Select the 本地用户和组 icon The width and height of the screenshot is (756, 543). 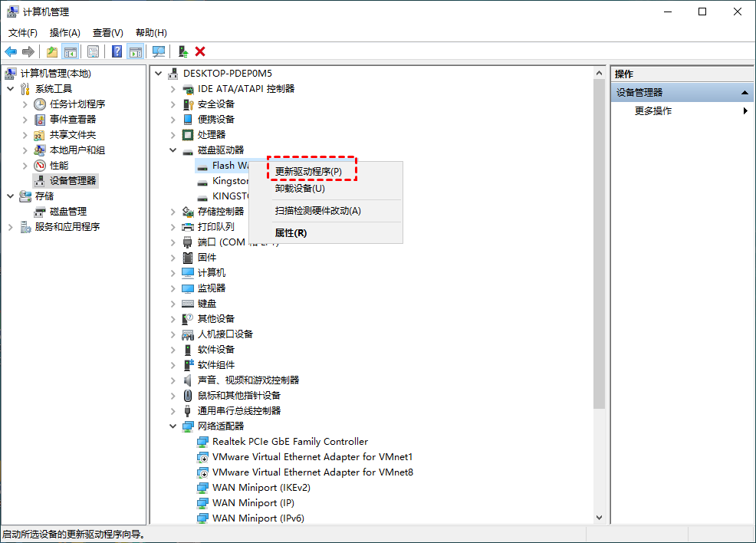point(40,150)
